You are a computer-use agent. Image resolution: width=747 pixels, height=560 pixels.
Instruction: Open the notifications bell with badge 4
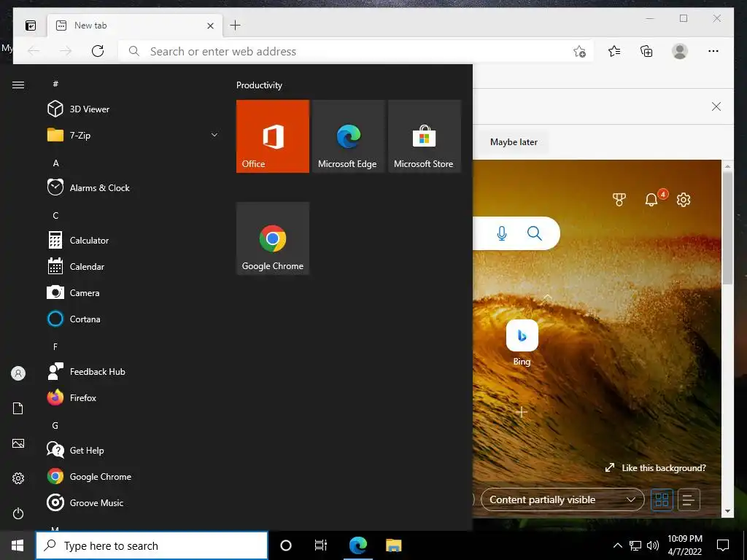click(651, 200)
